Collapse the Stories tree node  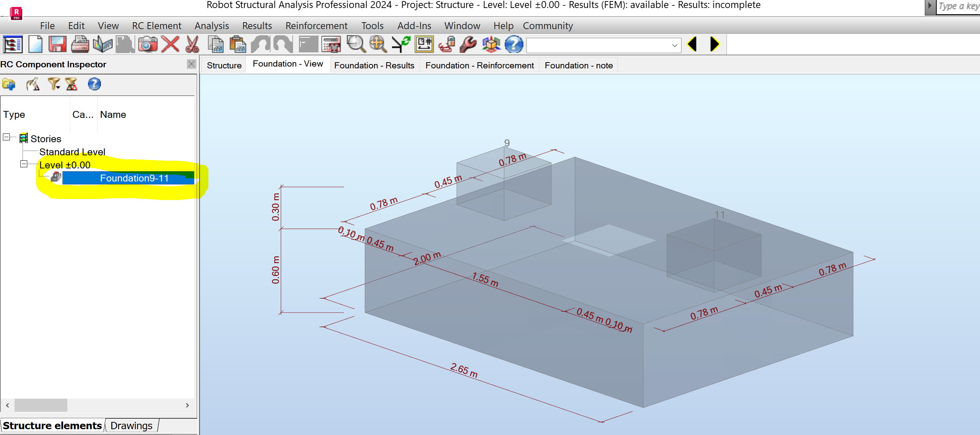(6, 137)
